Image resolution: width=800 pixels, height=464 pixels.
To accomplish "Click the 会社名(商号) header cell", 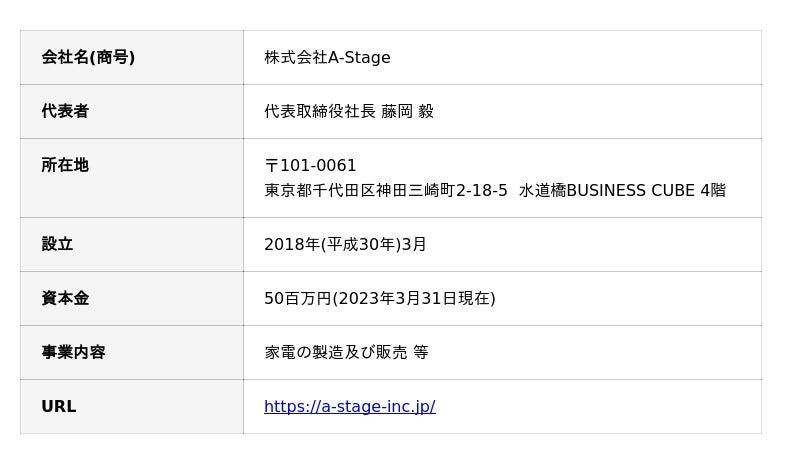I will click(x=132, y=57).
